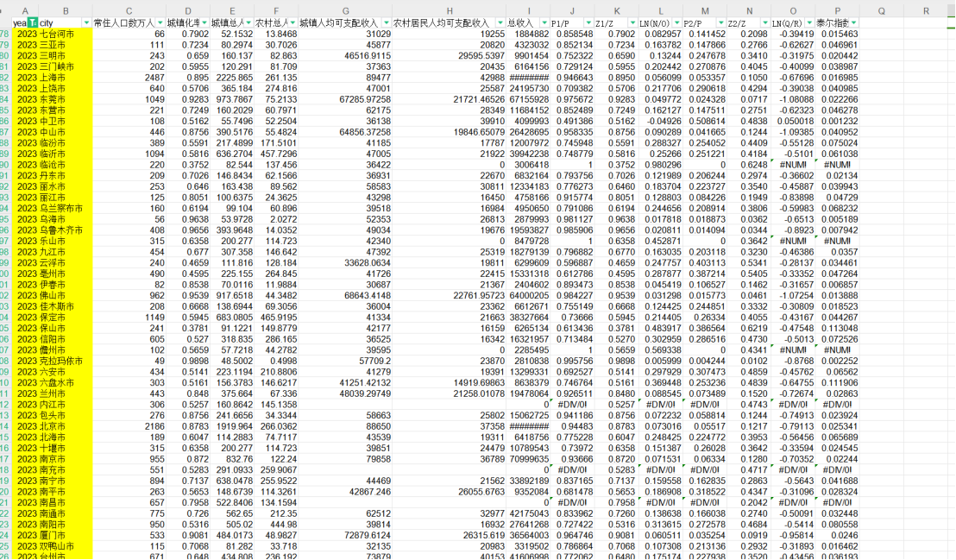Open the Z1/Z filter dropdown
Image resolution: width=956 pixels, height=560 pixels.
coord(632,23)
